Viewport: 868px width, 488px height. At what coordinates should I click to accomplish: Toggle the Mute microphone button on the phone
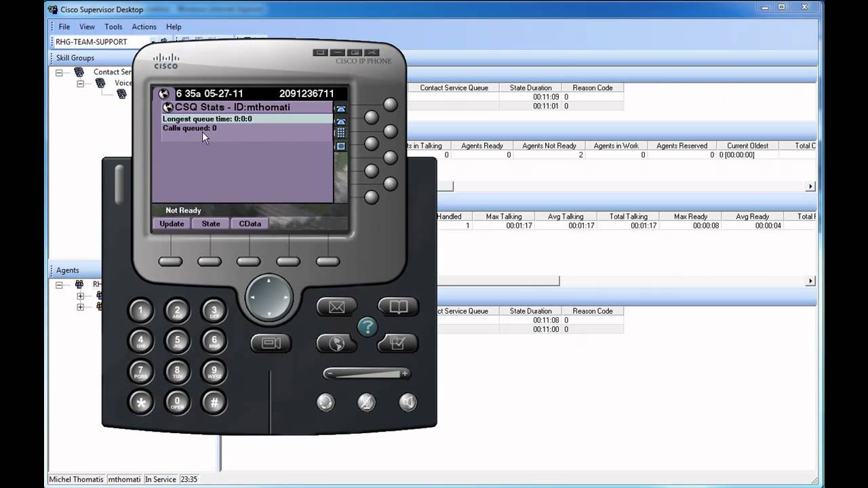366,402
